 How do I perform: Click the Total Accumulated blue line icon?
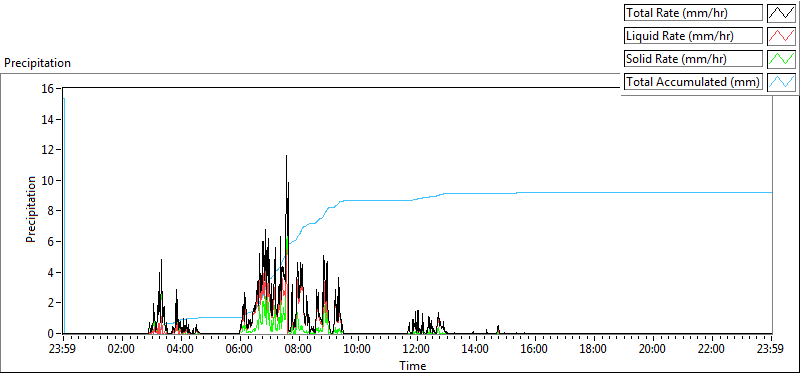tap(782, 82)
